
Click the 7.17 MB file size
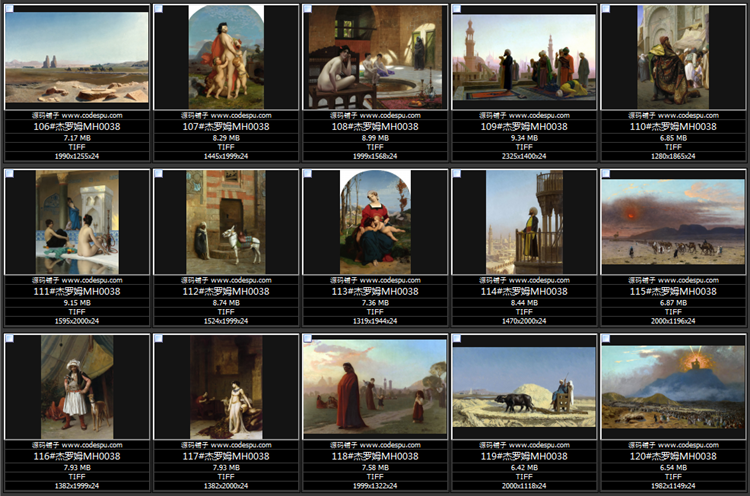[x=77, y=138]
